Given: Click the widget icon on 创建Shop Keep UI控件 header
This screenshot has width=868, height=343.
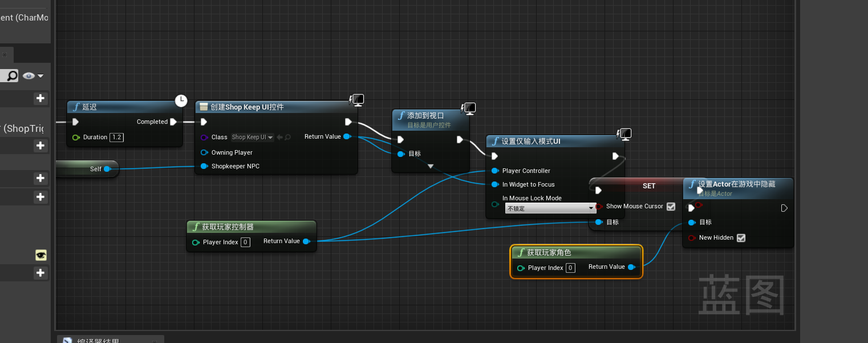Looking at the screenshot, I should [204, 107].
